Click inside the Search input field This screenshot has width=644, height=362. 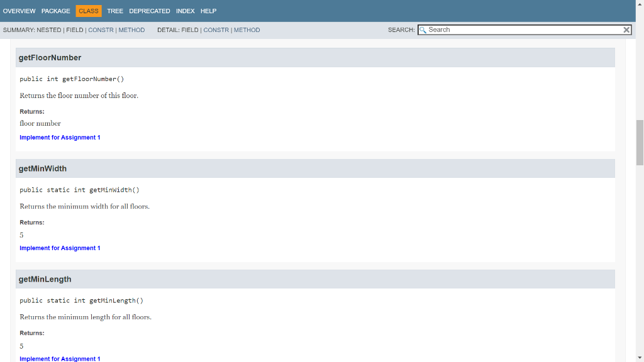click(x=522, y=30)
